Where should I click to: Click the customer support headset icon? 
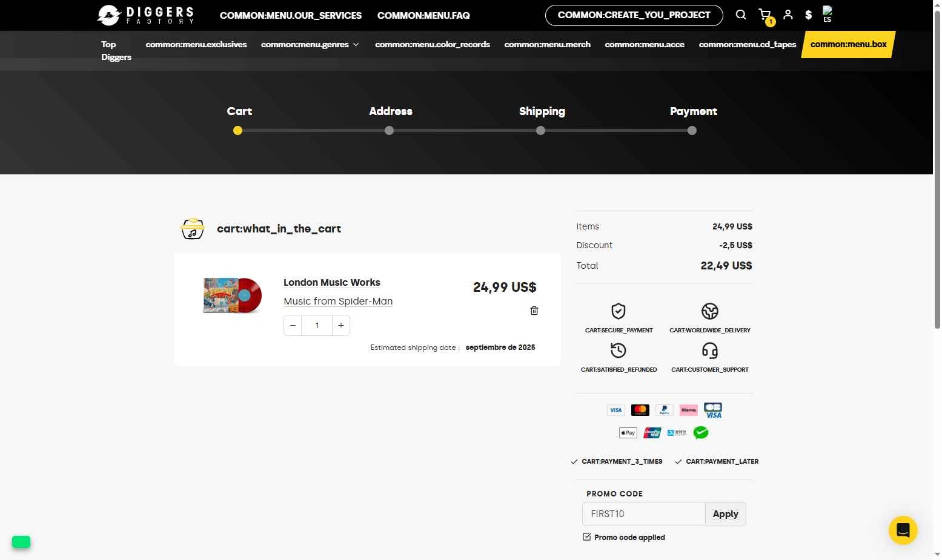point(710,351)
